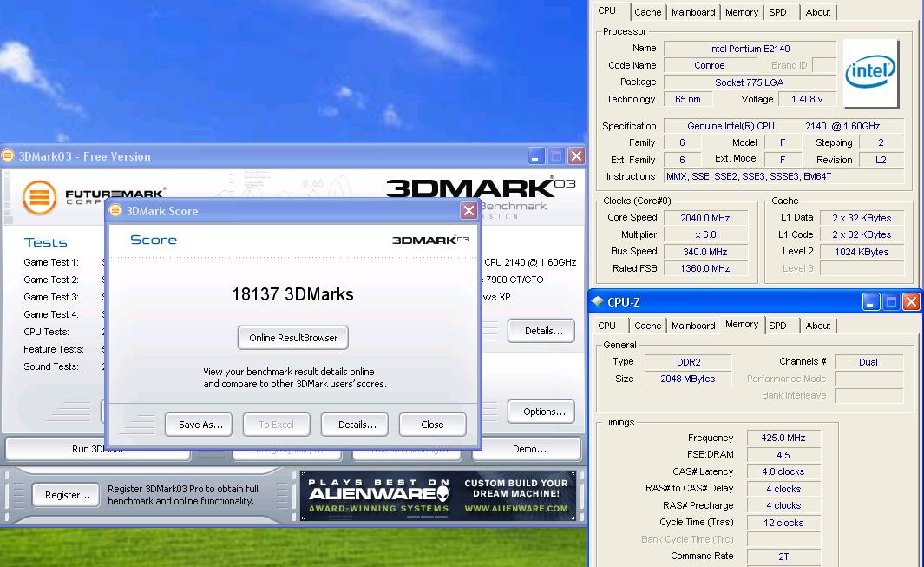Click the memory Frequency value 425.0 MHz
This screenshot has width=924, height=567.
(783, 438)
